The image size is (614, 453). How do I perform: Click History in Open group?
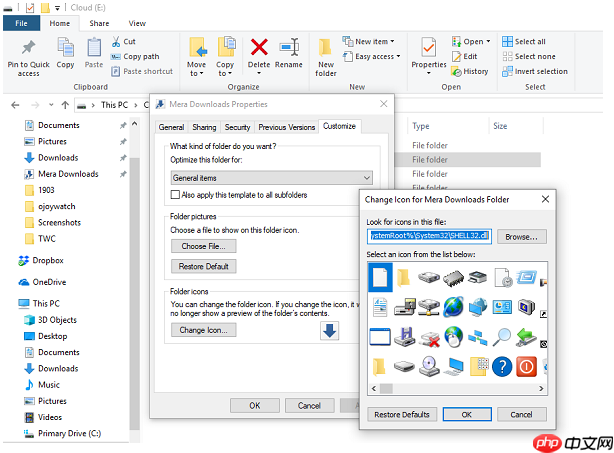(x=470, y=71)
